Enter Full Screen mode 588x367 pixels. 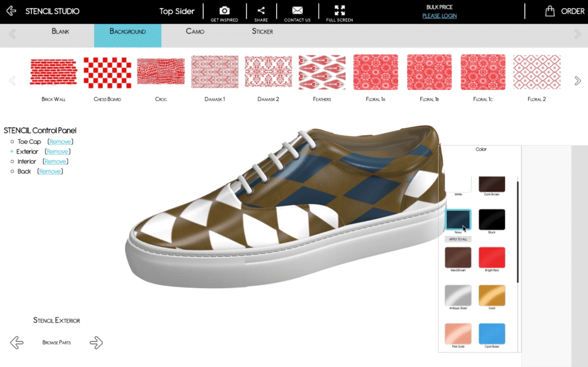(339, 11)
